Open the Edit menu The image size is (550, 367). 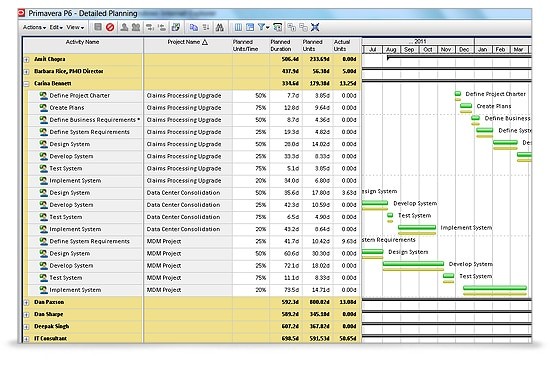click(56, 27)
